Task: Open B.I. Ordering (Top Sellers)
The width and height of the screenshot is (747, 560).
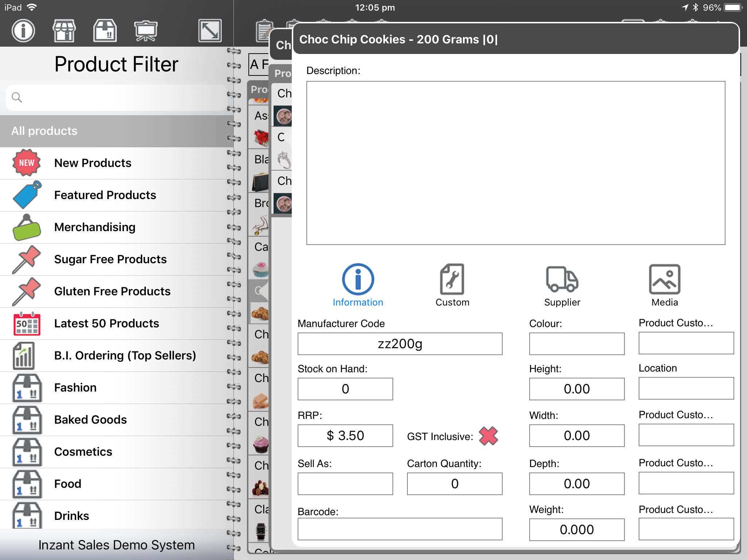Action: click(x=125, y=355)
